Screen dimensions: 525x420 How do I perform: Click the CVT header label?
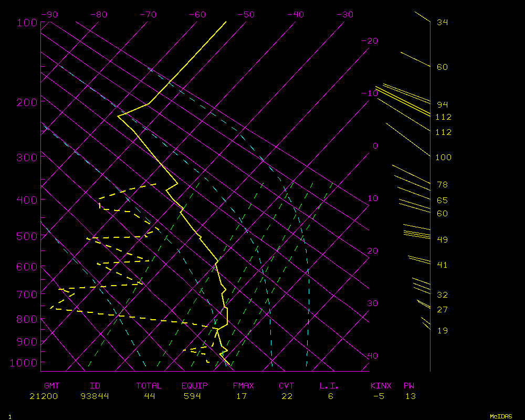[x=287, y=386]
